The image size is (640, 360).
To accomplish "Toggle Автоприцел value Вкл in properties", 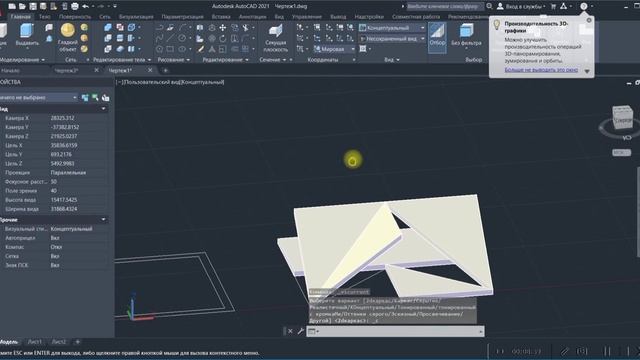I will [x=55, y=238].
